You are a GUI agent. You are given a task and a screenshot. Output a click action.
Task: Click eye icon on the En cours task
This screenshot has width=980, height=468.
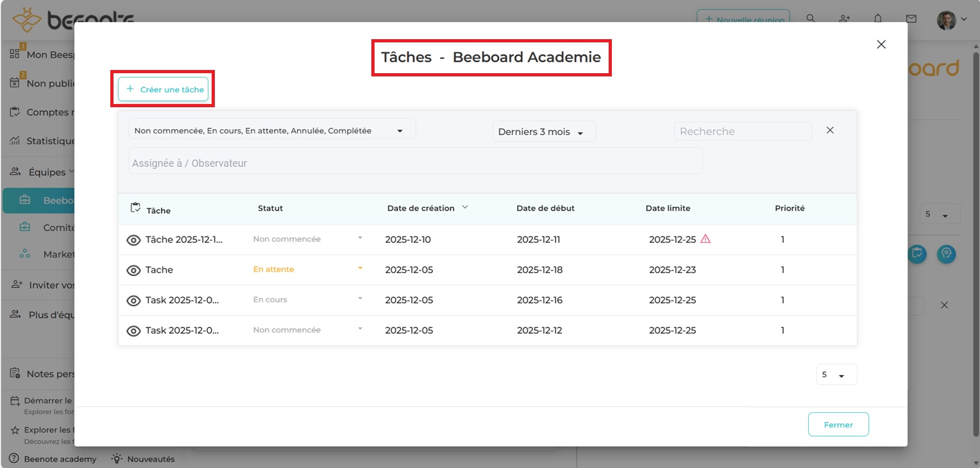tap(133, 300)
